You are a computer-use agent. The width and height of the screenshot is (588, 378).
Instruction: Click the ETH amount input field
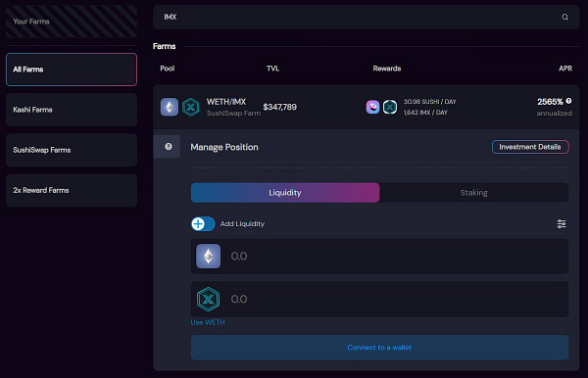[x=379, y=257]
